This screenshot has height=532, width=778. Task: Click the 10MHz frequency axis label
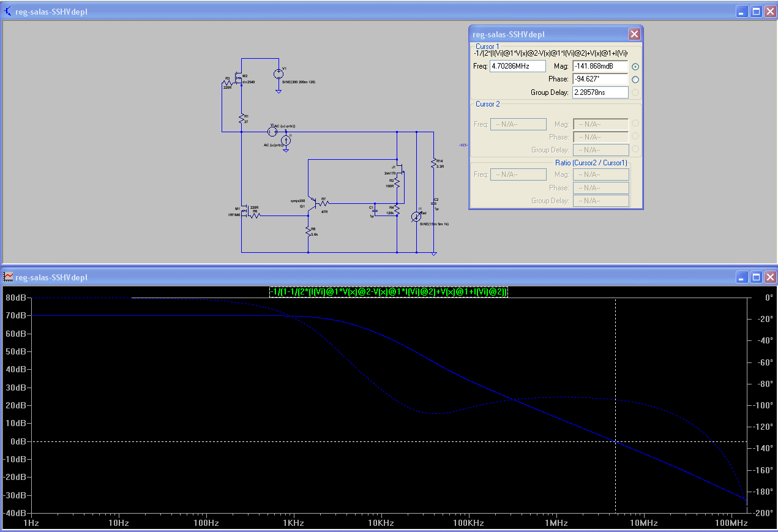643,523
